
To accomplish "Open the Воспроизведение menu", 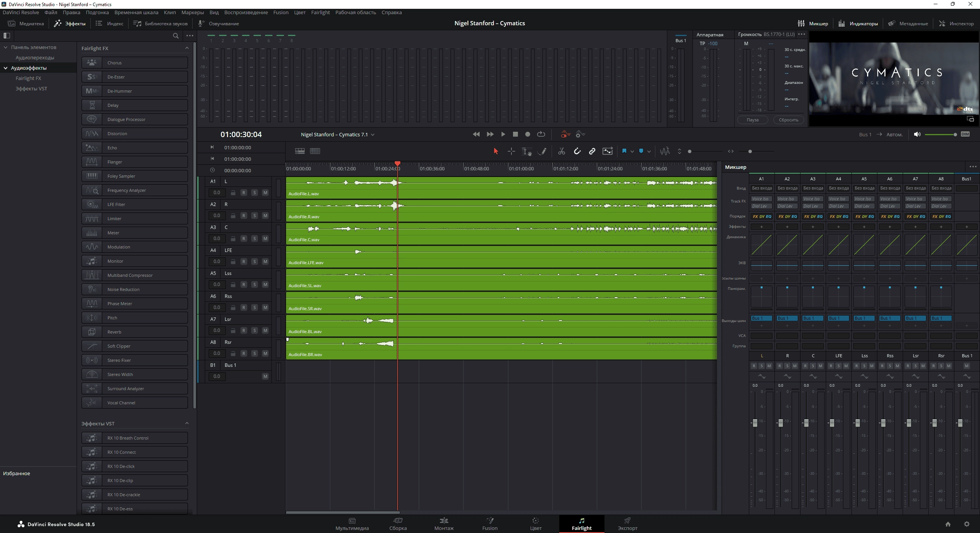I will tap(246, 12).
